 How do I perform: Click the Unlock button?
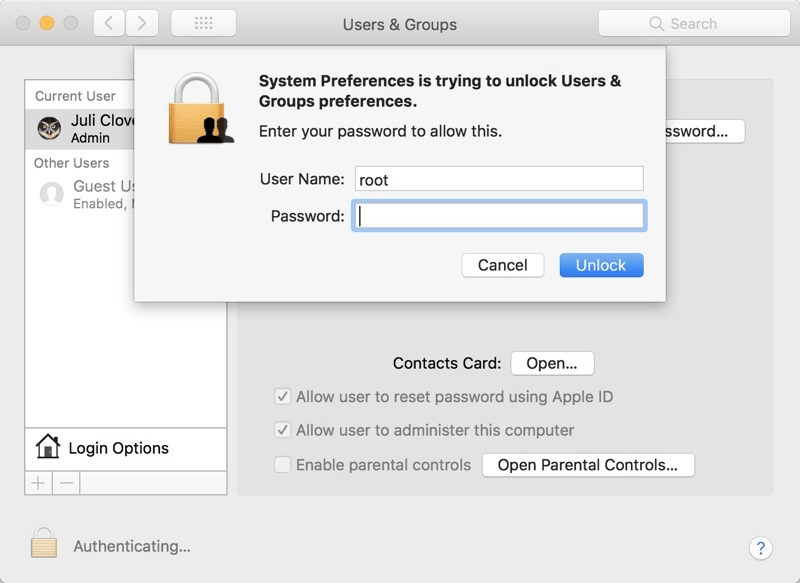[600, 265]
